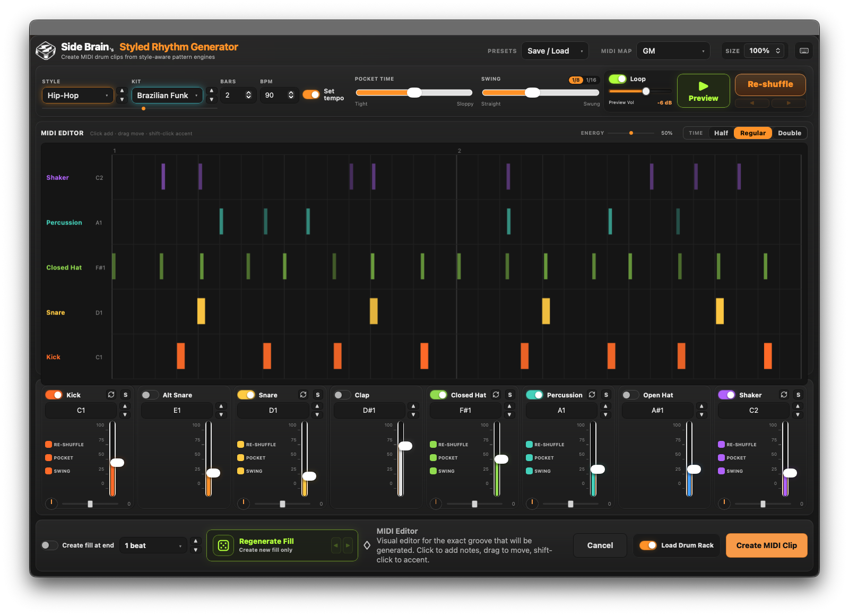Solo the Percussion channel
849x616 pixels.
pos(606,395)
